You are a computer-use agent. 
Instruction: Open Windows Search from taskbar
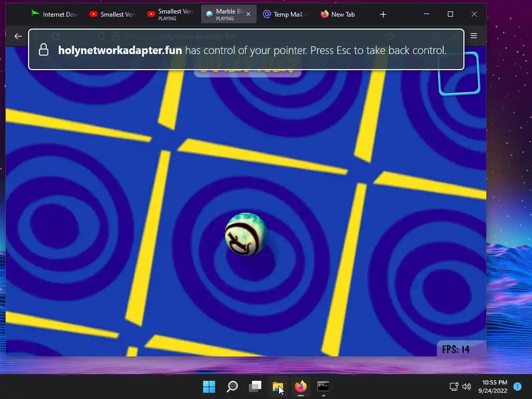tap(232, 387)
